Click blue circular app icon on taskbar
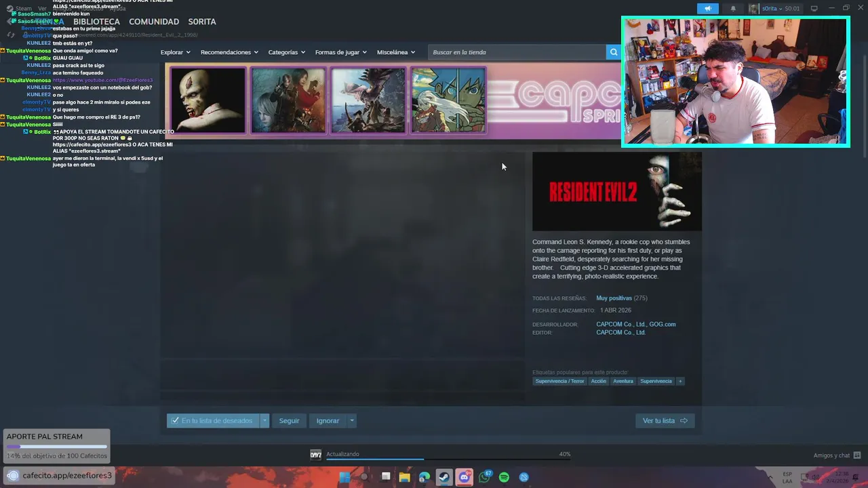 [524, 477]
